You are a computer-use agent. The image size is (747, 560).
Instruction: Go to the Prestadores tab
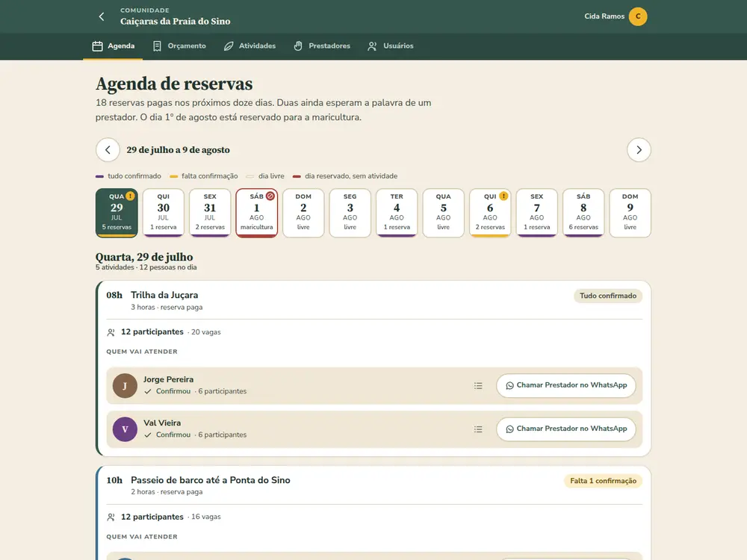pos(321,46)
